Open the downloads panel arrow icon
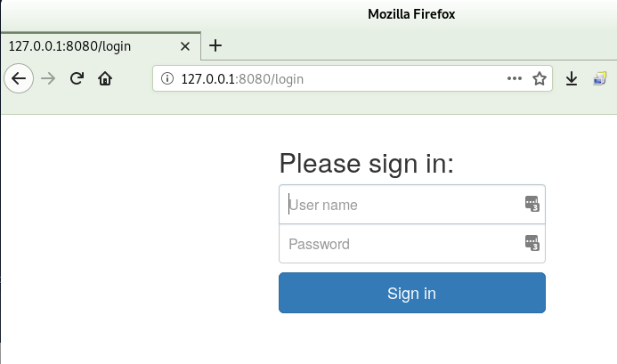Image resolution: width=617 pixels, height=364 pixels. [572, 78]
